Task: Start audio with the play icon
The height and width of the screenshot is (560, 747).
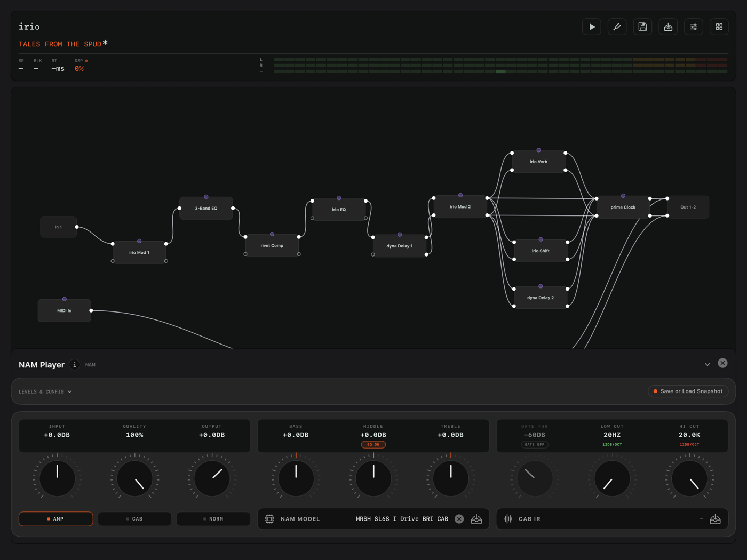Action: (x=592, y=27)
